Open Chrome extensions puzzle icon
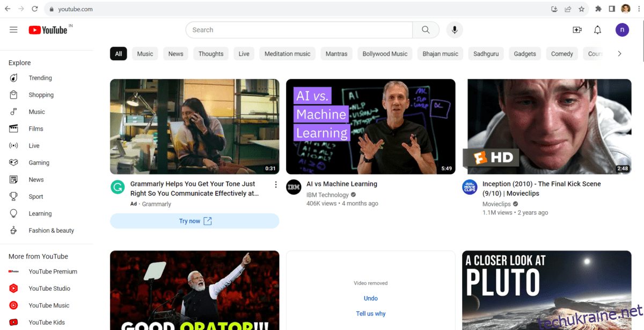 coord(598,9)
